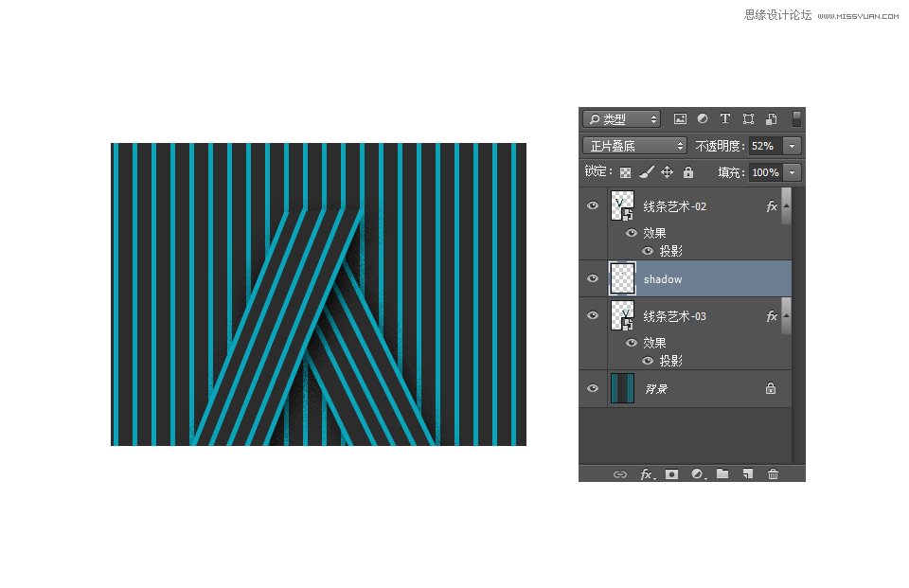Toggle lock transparent pixels checkerboard icon

coord(625,172)
